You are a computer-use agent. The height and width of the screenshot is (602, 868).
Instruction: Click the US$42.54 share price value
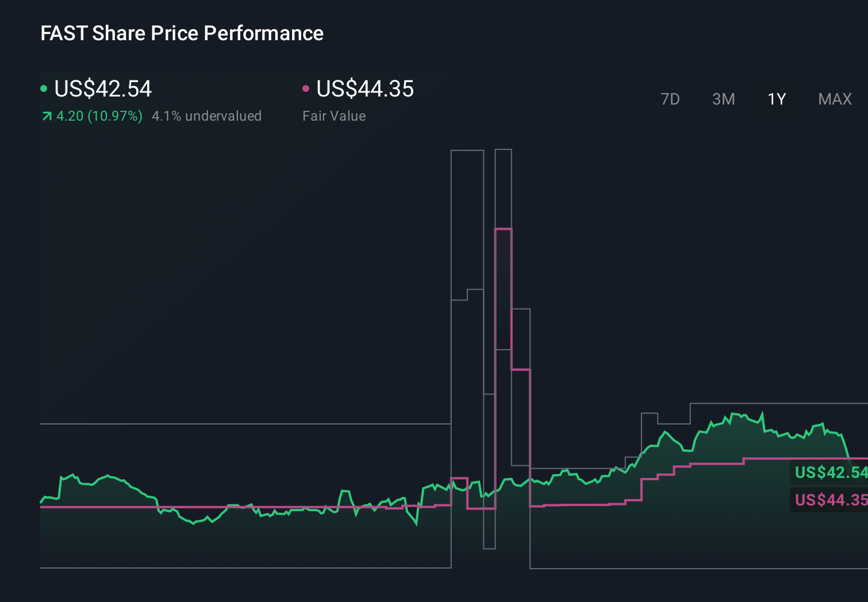click(x=103, y=88)
